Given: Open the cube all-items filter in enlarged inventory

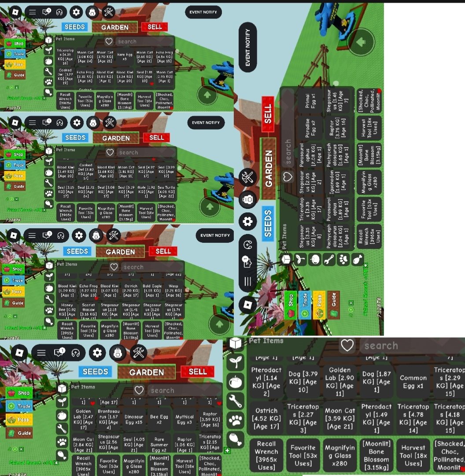Looking at the screenshot, I should (235, 344).
